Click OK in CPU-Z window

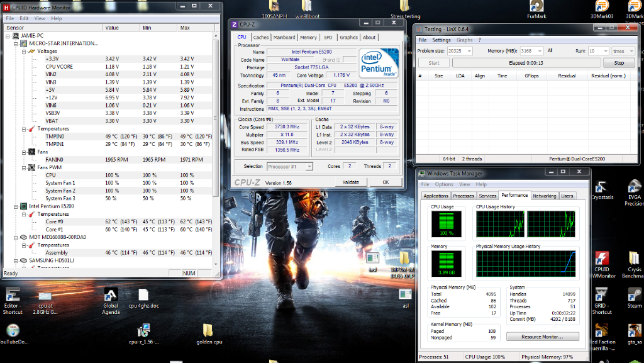[386, 182]
